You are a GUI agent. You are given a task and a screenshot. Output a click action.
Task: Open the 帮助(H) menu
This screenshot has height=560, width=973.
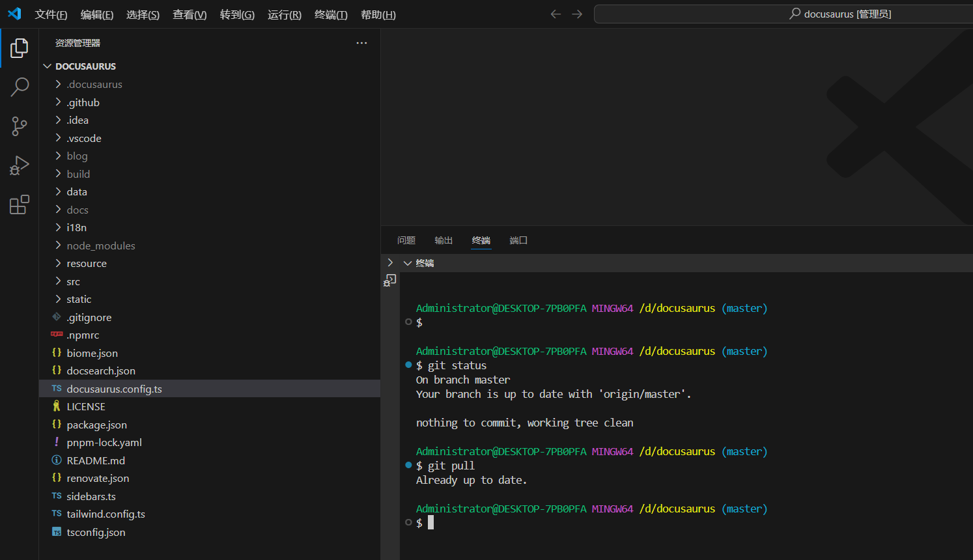[x=378, y=14]
